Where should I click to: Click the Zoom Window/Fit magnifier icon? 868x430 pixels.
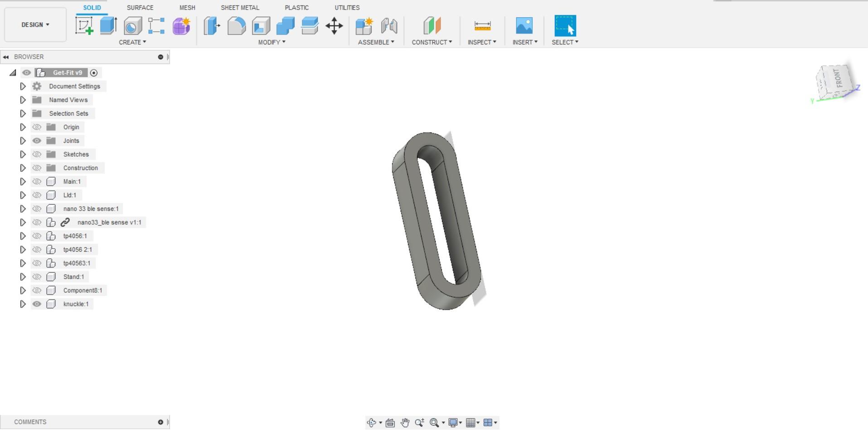click(x=434, y=423)
